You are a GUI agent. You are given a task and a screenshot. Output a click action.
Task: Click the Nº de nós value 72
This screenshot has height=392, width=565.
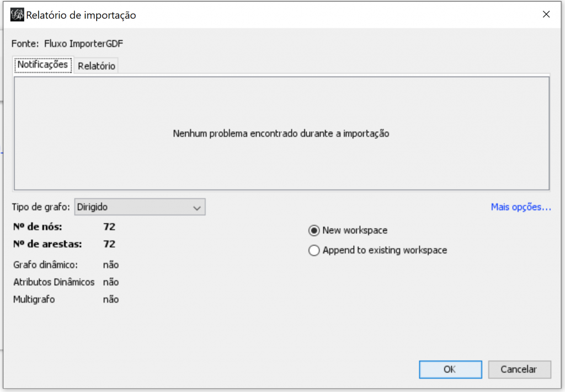pos(109,227)
